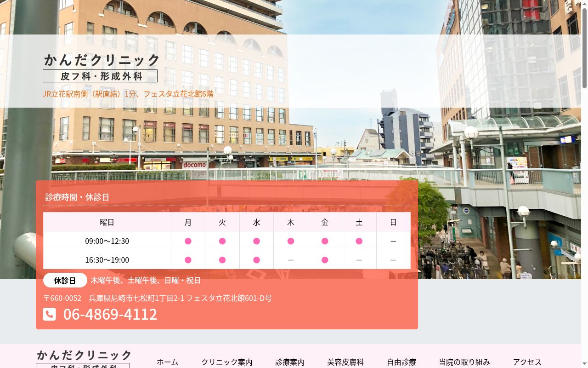The image size is (588, 368).
Task: Click the dash for 木 16:30〜19:00
Action: tap(291, 260)
